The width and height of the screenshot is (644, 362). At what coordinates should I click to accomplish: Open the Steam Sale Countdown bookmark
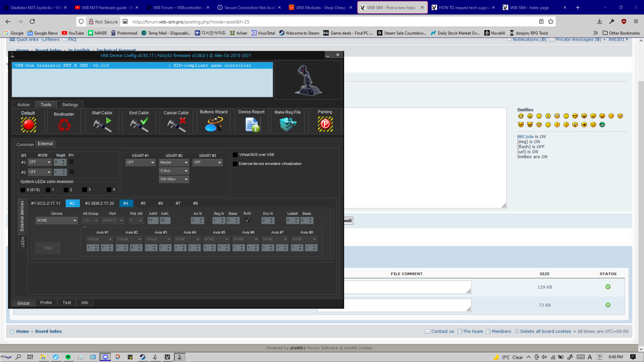pyautogui.click(x=402, y=33)
